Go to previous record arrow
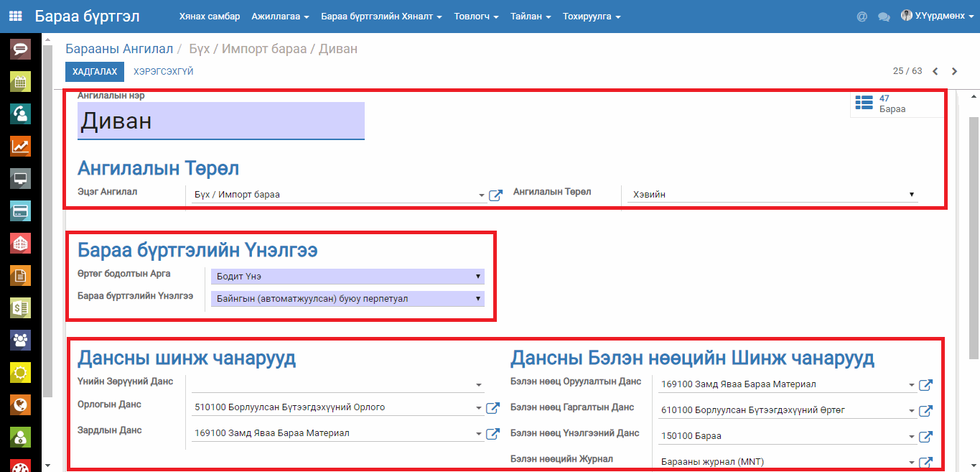Viewport: 980px width, 472px height. tap(935, 71)
